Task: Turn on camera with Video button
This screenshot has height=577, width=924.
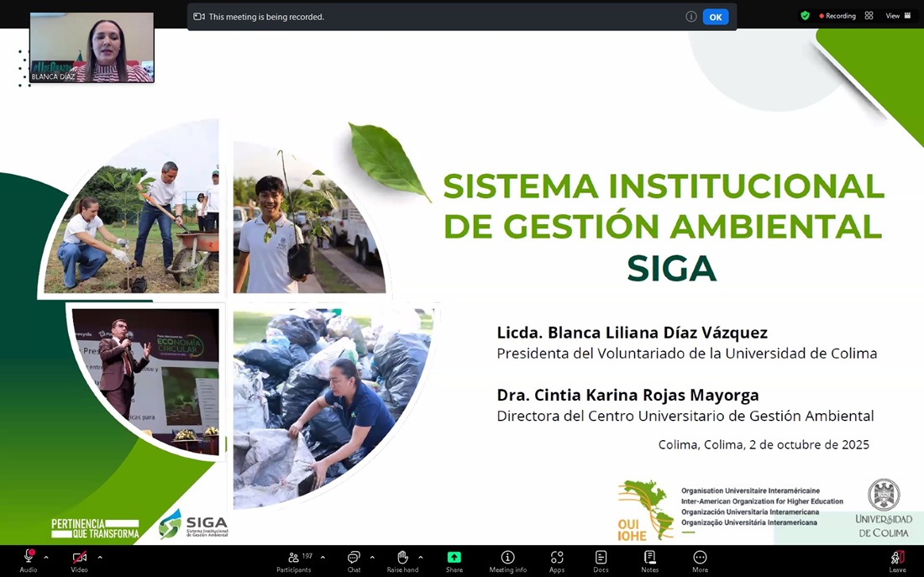Action: 79,560
